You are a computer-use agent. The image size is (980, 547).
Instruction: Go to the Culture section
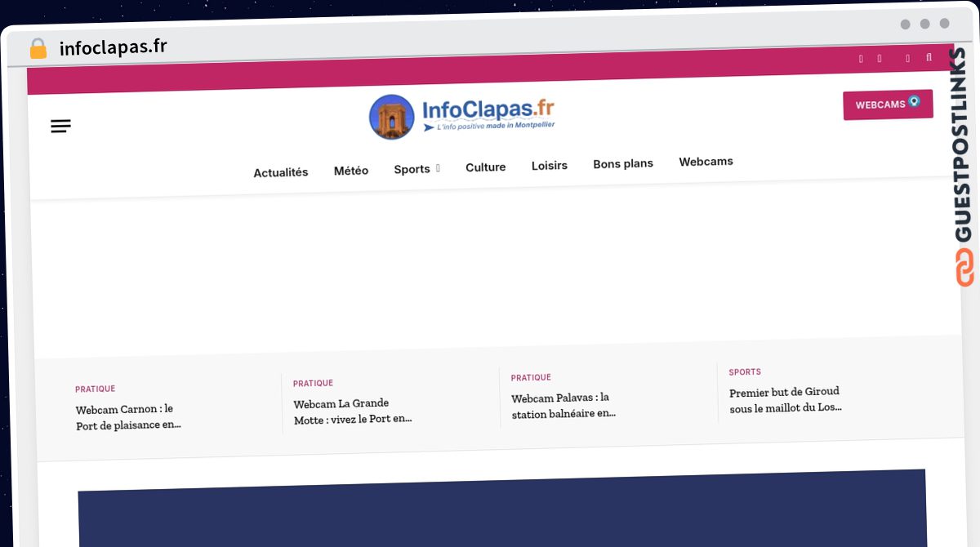486,167
